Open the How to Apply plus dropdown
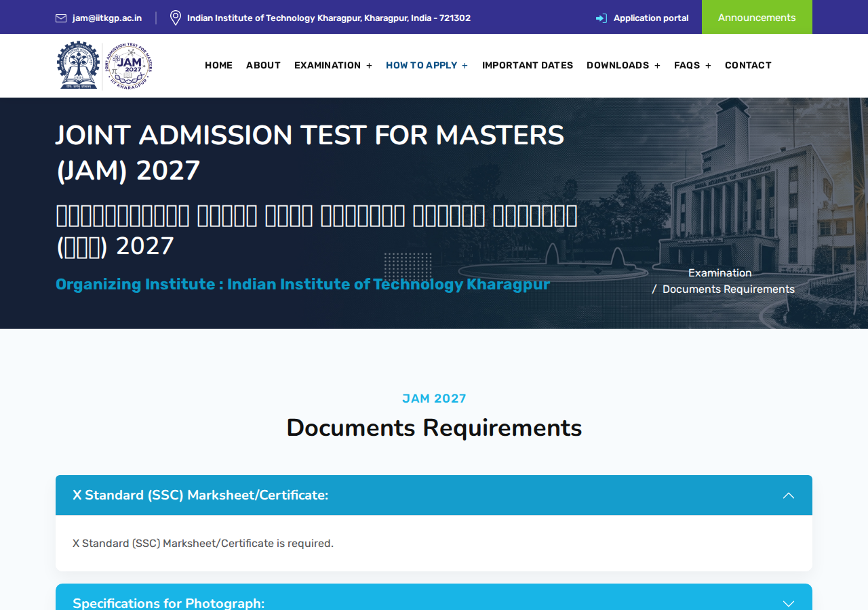868x610 pixels. click(465, 66)
